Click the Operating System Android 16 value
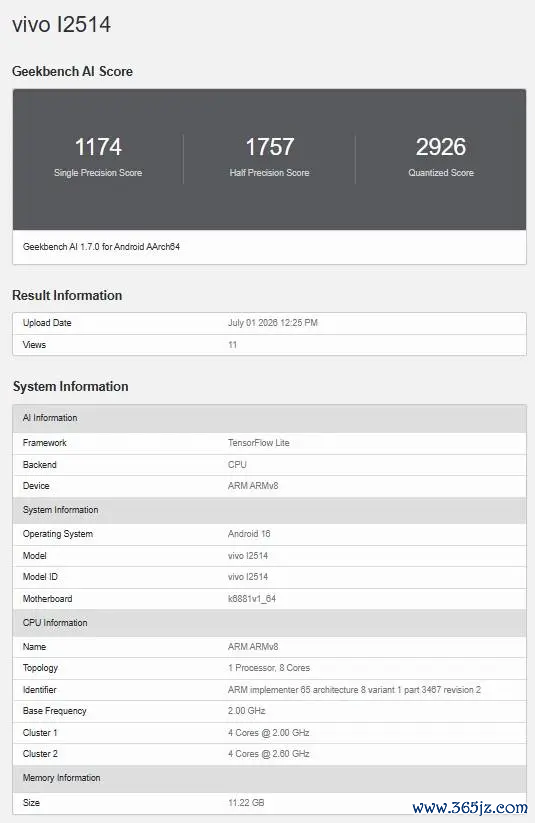This screenshot has width=535, height=823. [249, 534]
